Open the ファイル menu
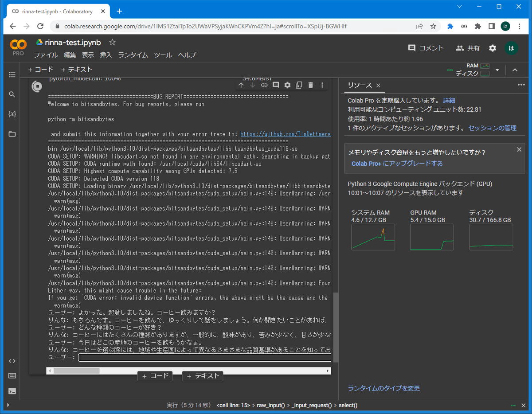Image resolution: width=532 pixels, height=414 pixels. (x=46, y=55)
